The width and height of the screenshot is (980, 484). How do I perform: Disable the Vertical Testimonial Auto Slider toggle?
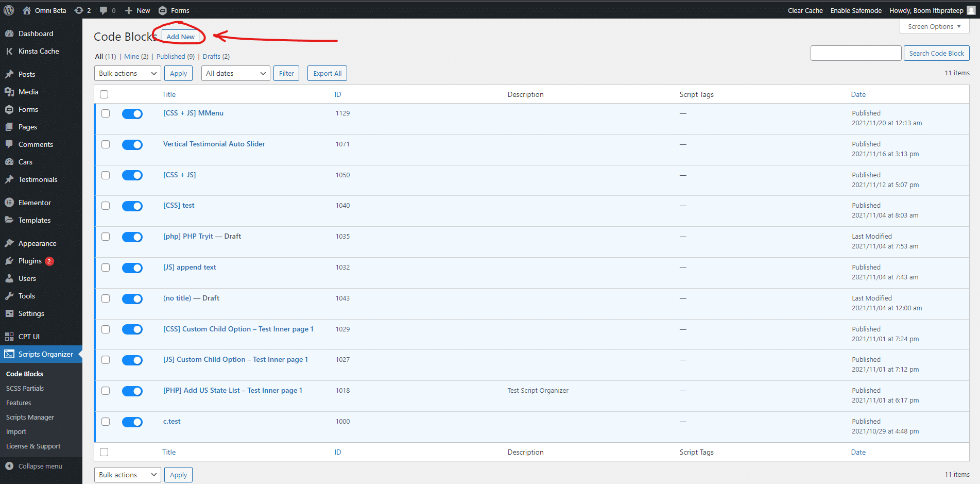pyautogui.click(x=132, y=145)
